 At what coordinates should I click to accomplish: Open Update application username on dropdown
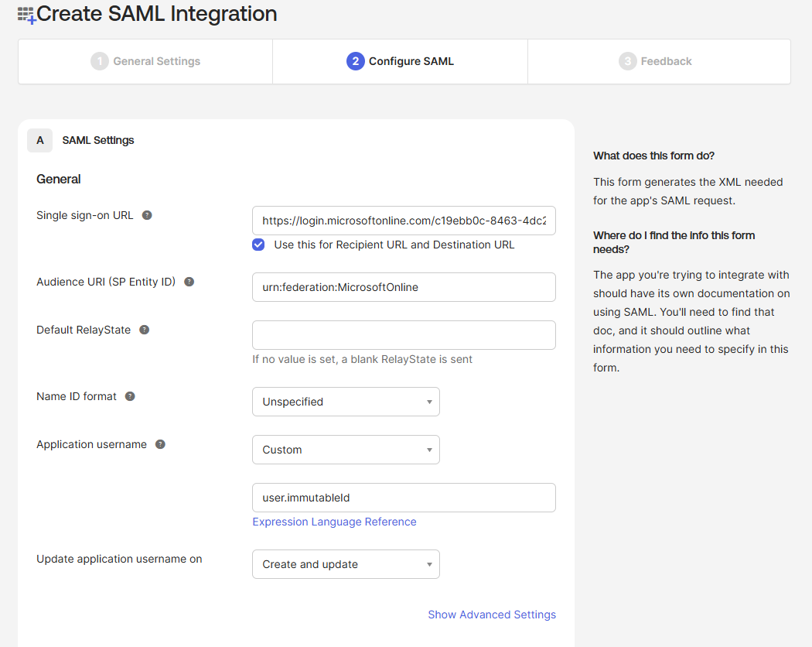click(346, 564)
